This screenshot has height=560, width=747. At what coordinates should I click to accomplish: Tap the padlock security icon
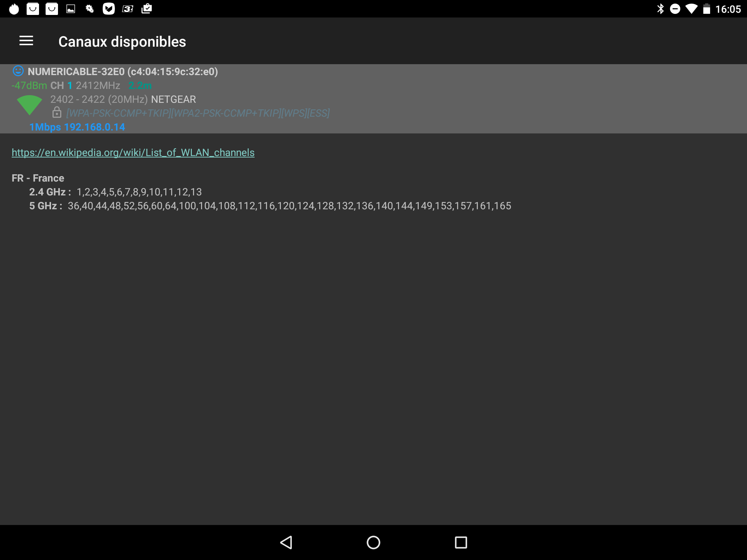point(57,112)
